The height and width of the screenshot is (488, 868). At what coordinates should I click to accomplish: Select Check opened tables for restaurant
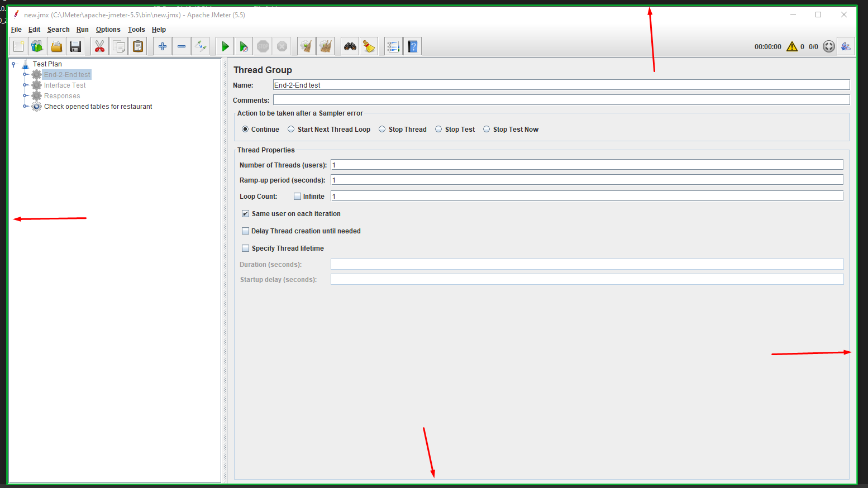point(98,107)
